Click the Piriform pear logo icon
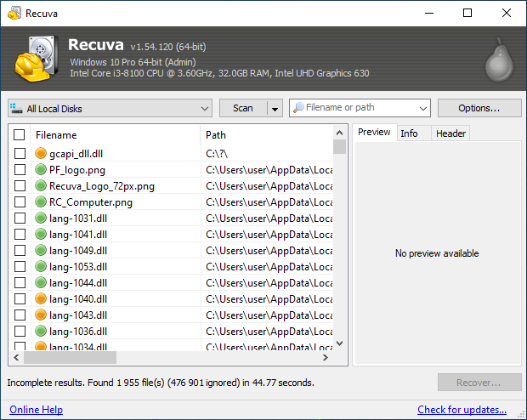This screenshot has width=527, height=420. (497, 60)
